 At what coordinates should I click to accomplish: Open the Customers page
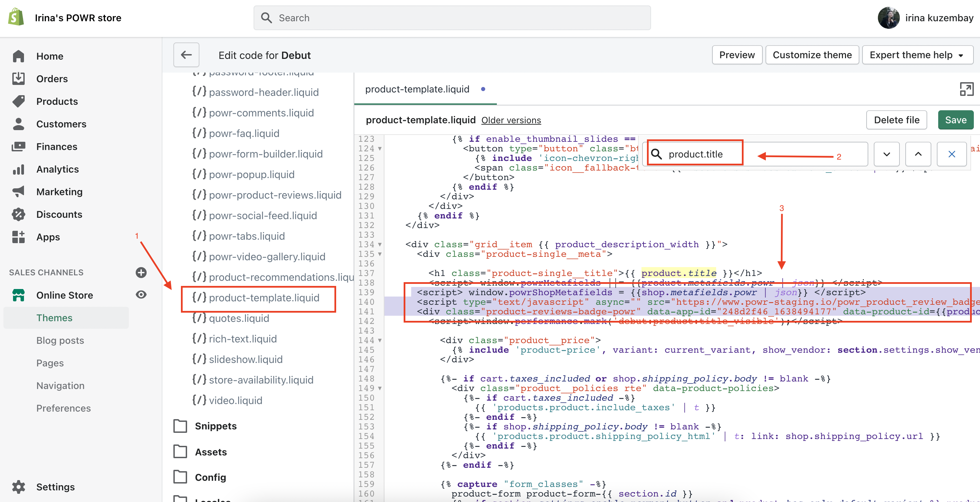pos(61,124)
